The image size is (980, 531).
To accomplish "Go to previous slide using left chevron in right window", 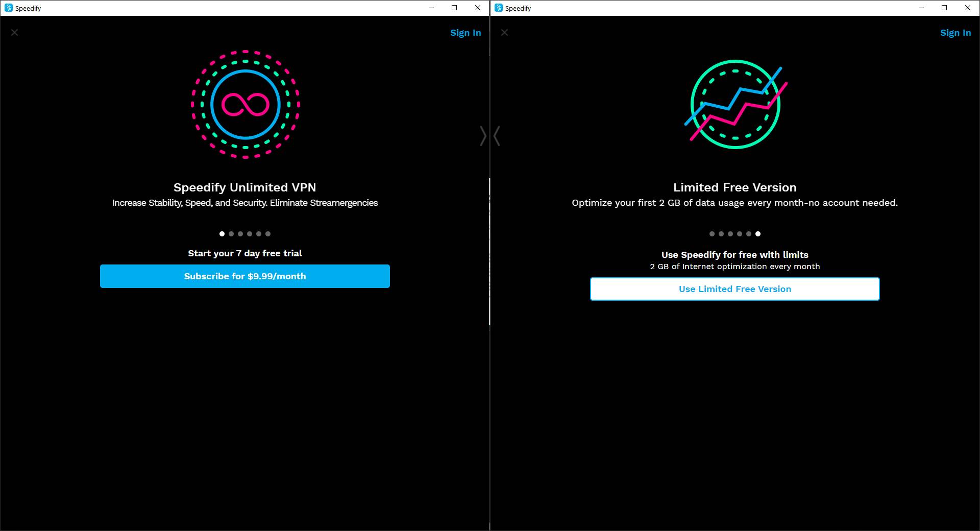I will (x=497, y=136).
